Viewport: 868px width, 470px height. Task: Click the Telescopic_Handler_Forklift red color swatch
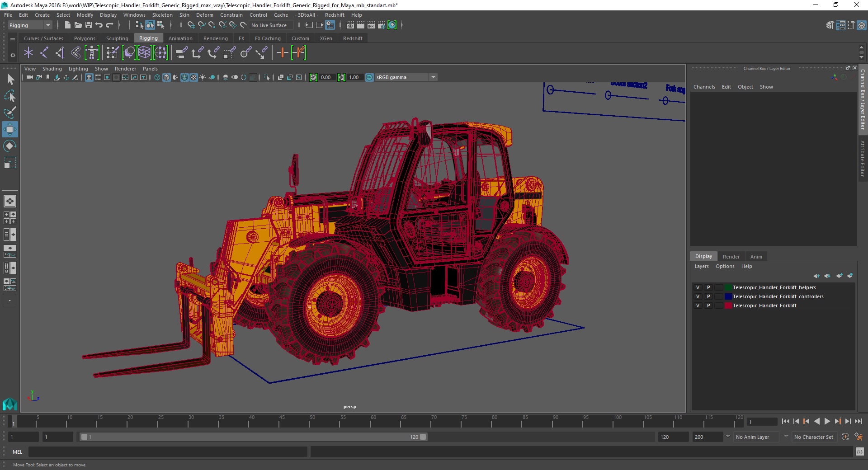click(x=728, y=305)
